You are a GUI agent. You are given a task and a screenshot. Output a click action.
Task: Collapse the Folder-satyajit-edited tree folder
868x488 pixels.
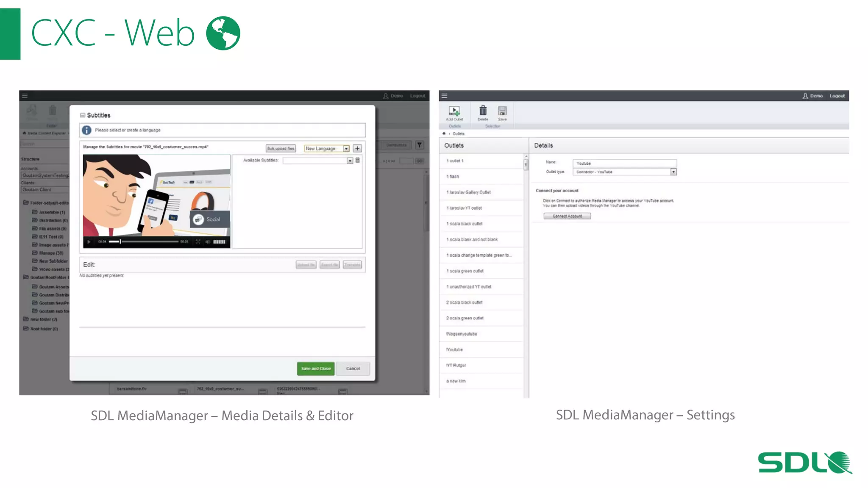click(x=26, y=203)
